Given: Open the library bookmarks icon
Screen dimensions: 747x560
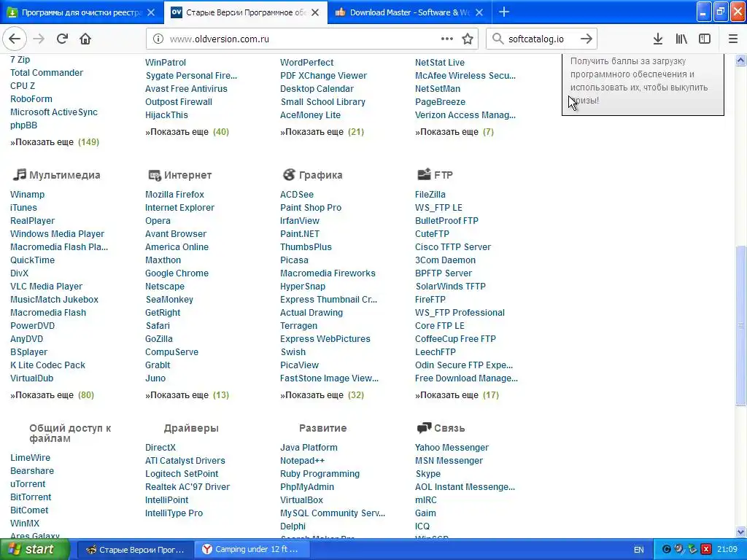Looking at the screenshot, I should tap(681, 39).
